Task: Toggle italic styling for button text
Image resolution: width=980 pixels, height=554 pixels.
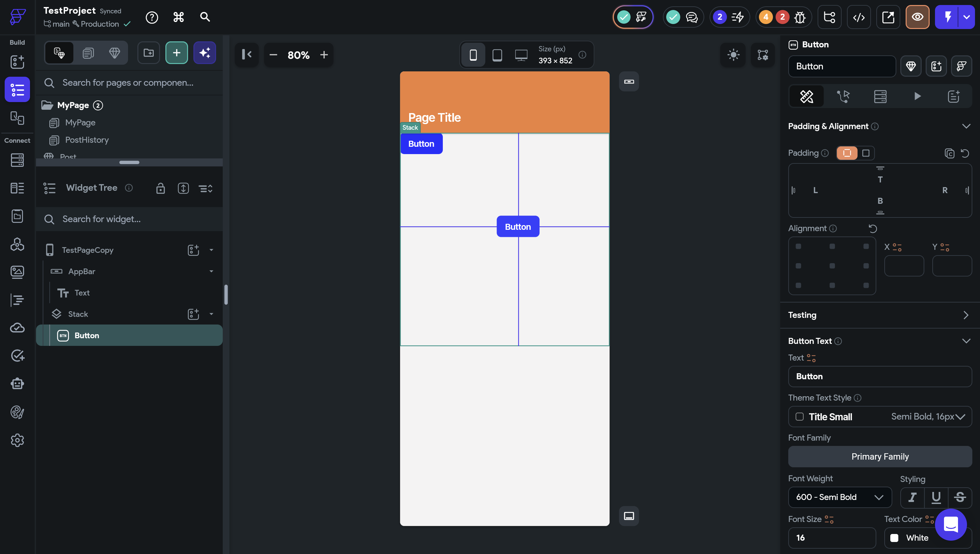Action: [912, 497]
